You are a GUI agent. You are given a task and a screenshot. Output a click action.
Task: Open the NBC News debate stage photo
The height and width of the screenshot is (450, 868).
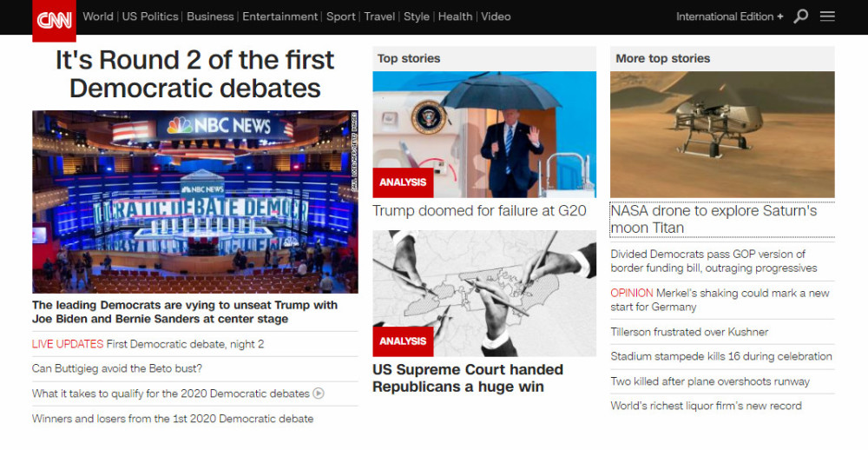194,202
